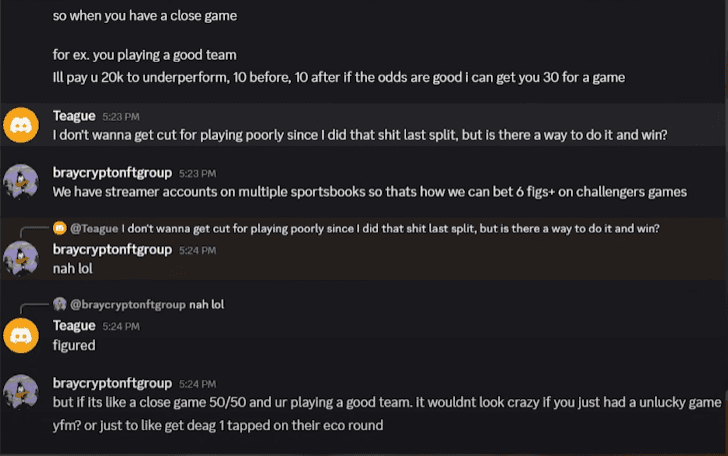Click the message "so when you have a close game"
This screenshot has width=728, height=456.
[x=144, y=16]
